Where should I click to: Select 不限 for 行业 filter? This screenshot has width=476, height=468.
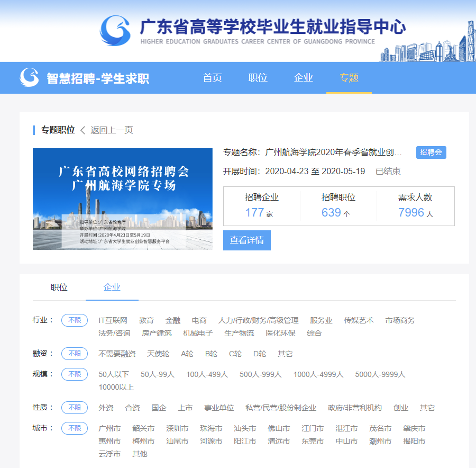click(x=75, y=320)
